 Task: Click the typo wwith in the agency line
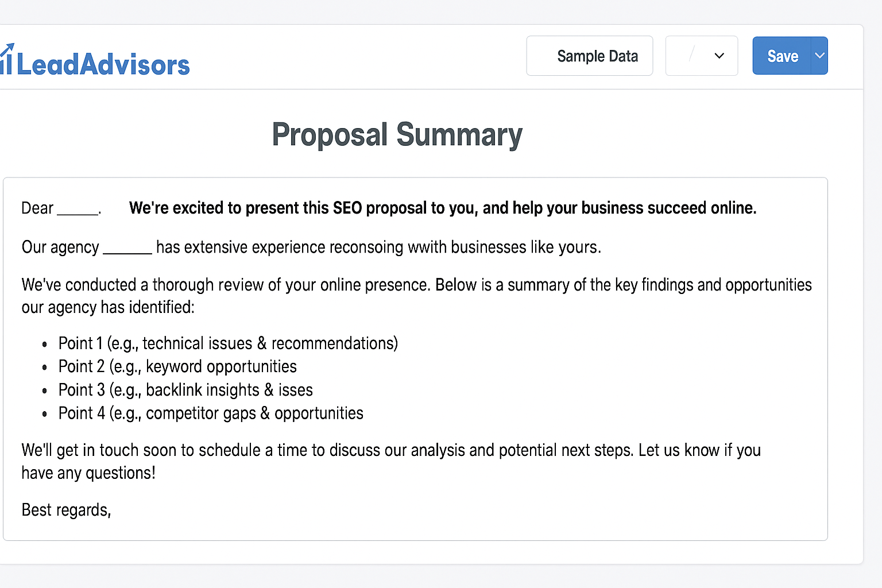tap(427, 247)
